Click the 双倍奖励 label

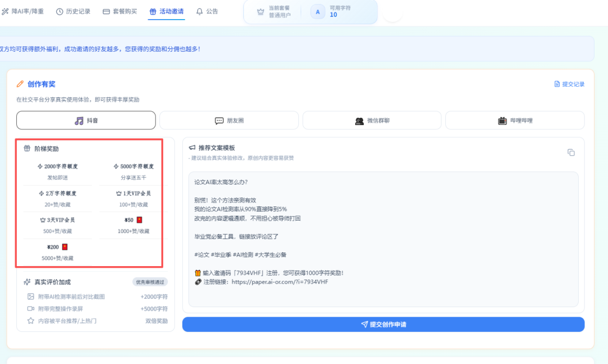click(157, 321)
